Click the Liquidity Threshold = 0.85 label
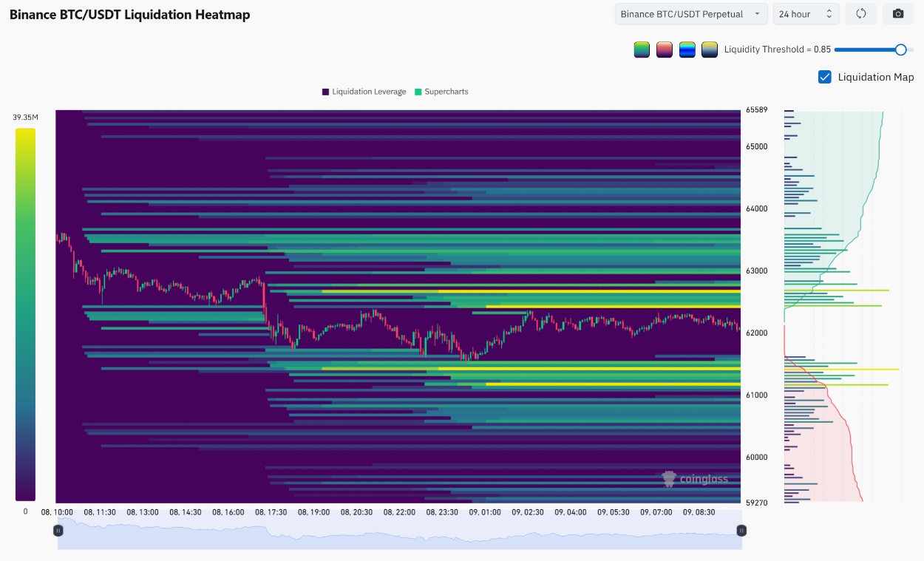The width and height of the screenshot is (924, 561). coord(778,50)
